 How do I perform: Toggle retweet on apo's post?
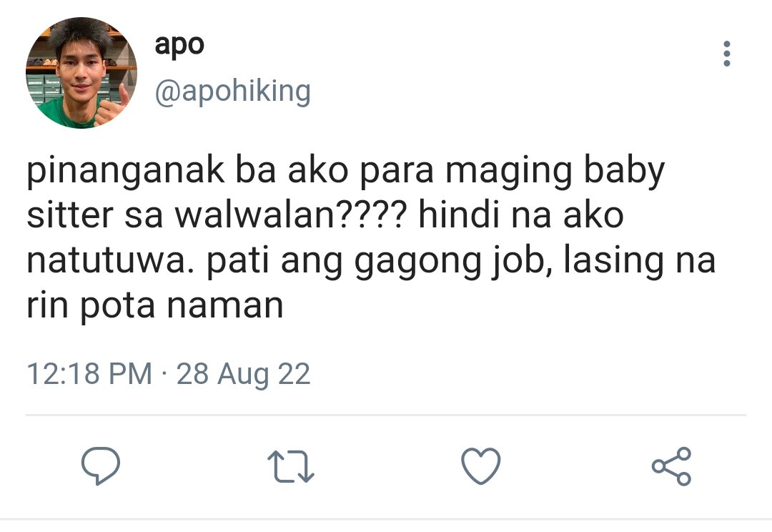[290, 467]
